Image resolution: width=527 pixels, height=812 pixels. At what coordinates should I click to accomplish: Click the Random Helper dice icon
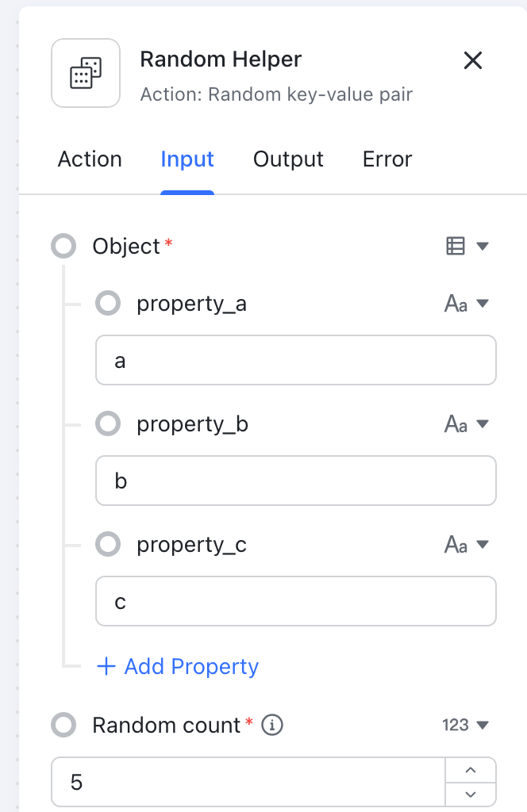point(86,73)
